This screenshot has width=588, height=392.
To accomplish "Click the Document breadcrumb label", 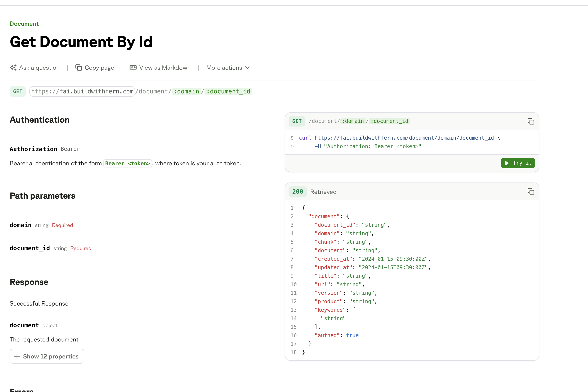I will point(24,24).
